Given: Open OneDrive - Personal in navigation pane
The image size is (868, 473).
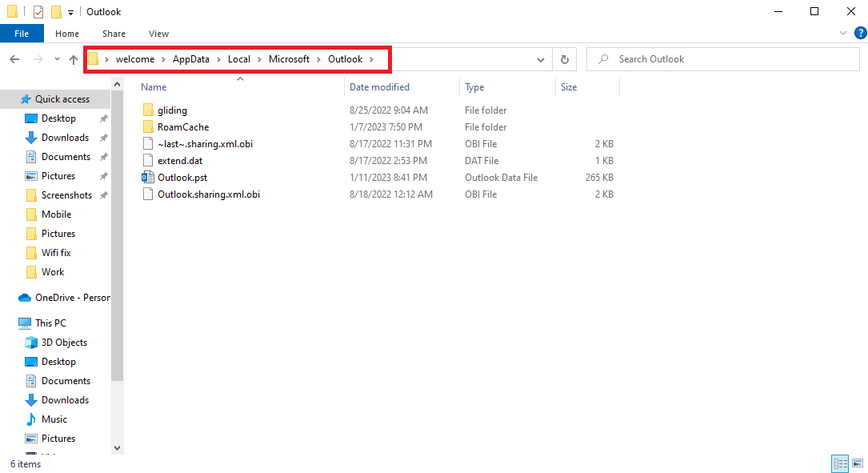Looking at the screenshot, I should pos(73,298).
